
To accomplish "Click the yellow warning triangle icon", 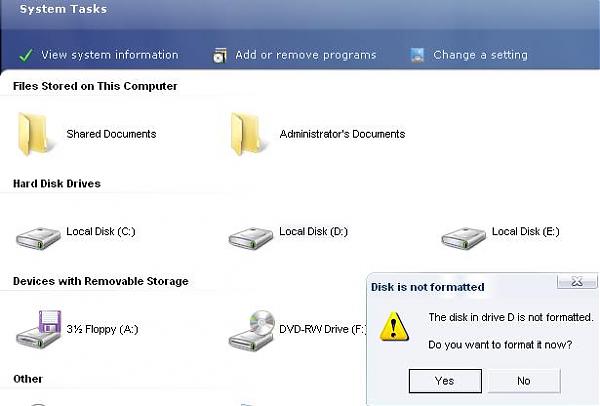I will point(394,326).
